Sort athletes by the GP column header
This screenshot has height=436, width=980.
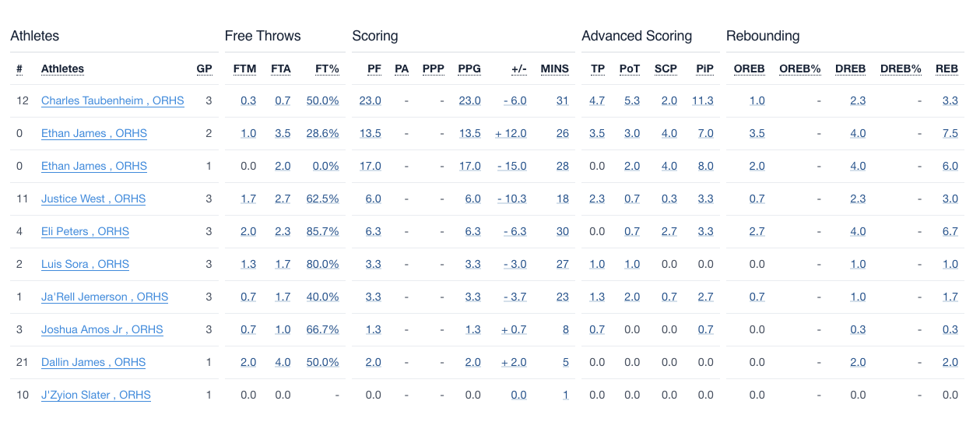[x=204, y=69]
